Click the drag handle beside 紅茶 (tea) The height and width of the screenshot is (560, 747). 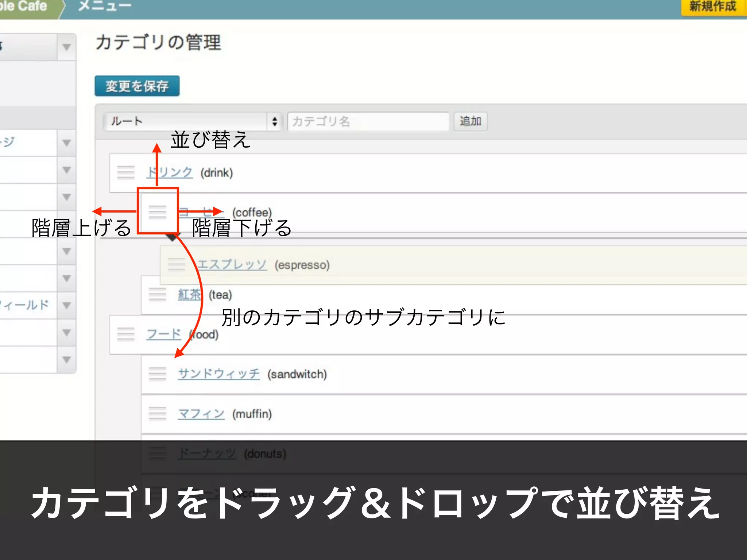click(x=157, y=294)
